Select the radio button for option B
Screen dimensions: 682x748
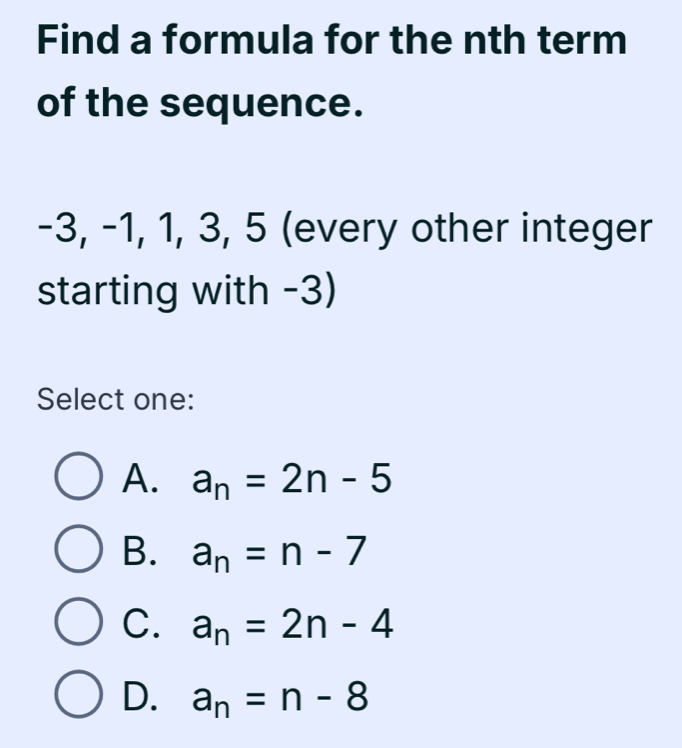[82, 551]
